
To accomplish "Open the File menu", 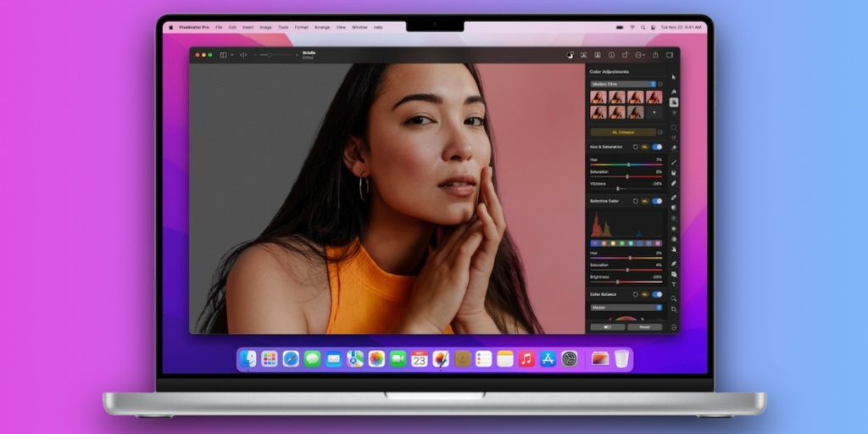I will coord(219,27).
